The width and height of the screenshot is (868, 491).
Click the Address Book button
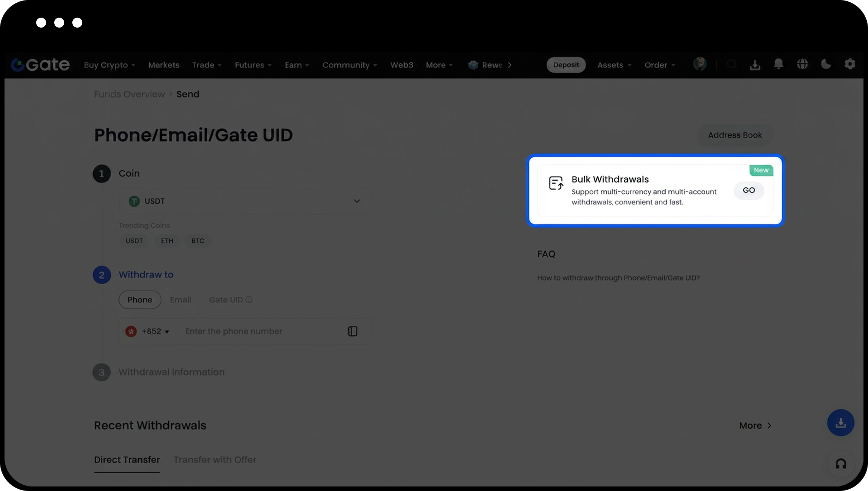pyautogui.click(x=735, y=135)
